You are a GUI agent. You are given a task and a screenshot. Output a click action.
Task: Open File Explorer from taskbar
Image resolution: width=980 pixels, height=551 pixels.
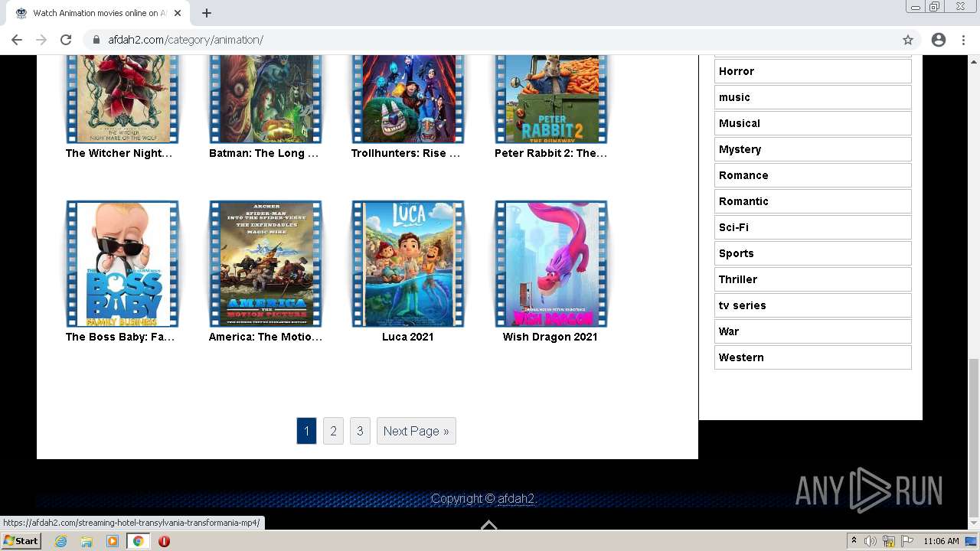pyautogui.click(x=87, y=541)
